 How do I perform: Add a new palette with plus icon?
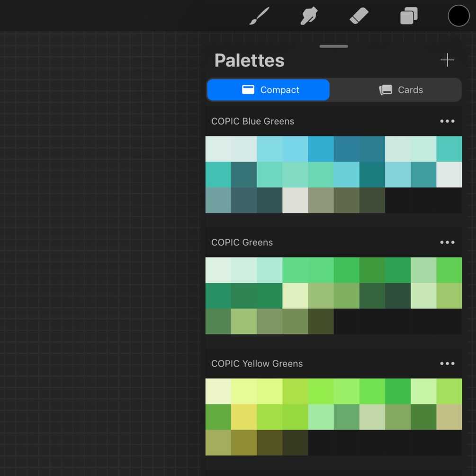[x=447, y=60]
